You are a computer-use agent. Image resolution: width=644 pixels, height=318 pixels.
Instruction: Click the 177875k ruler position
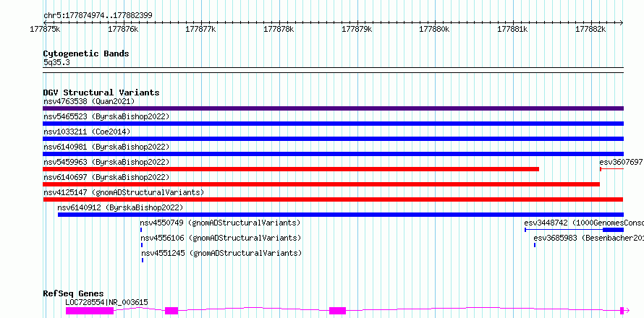[x=45, y=29]
